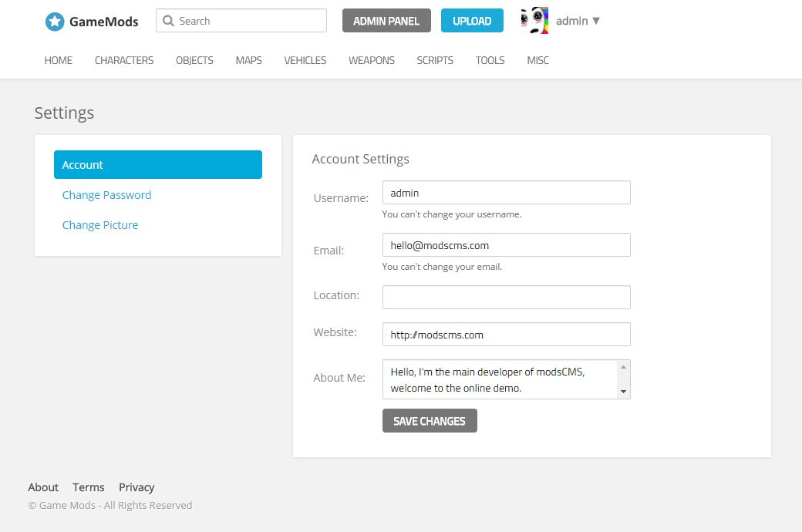Browse the Vehicles category
The width and height of the screenshot is (802, 532).
coord(305,60)
